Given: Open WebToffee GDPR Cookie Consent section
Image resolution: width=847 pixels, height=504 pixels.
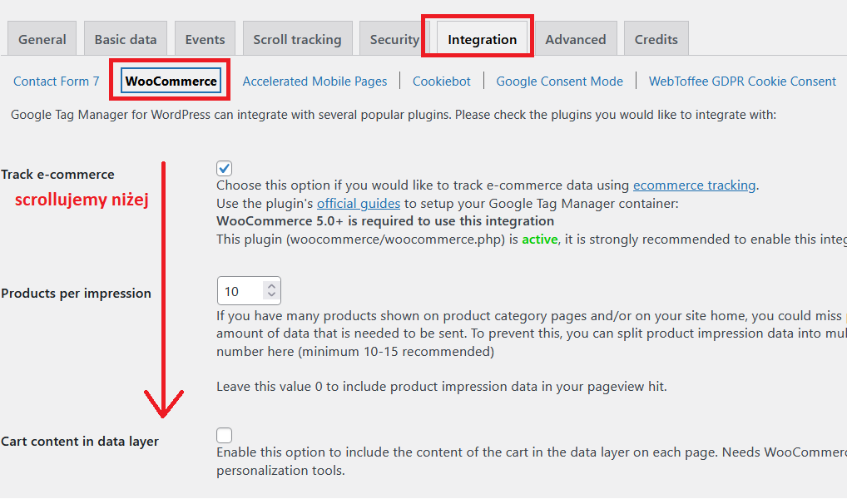Looking at the screenshot, I should pyautogui.click(x=742, y=81).
